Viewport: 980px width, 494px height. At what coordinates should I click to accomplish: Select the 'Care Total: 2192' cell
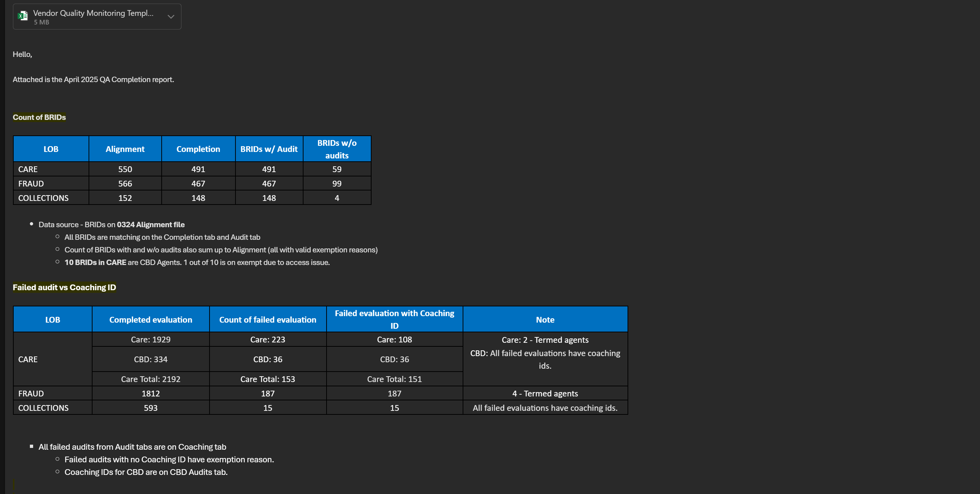click(150, 379)
